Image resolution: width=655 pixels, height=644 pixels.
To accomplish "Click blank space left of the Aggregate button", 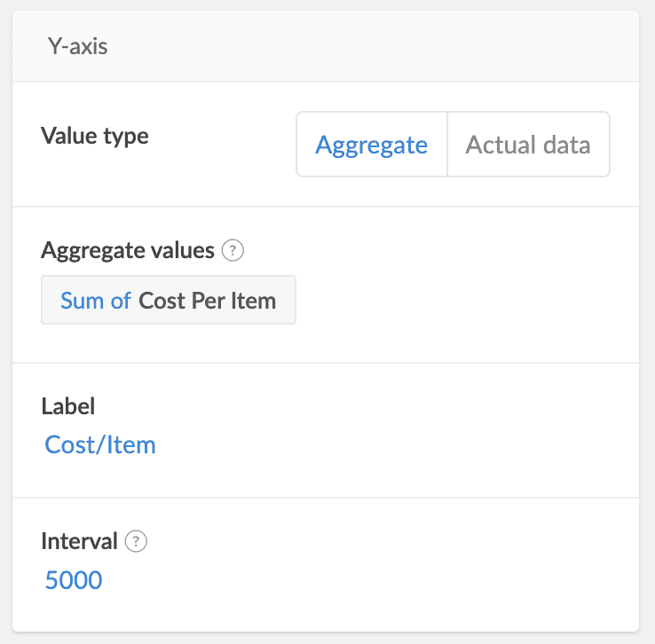I will [x=222, y=145].
